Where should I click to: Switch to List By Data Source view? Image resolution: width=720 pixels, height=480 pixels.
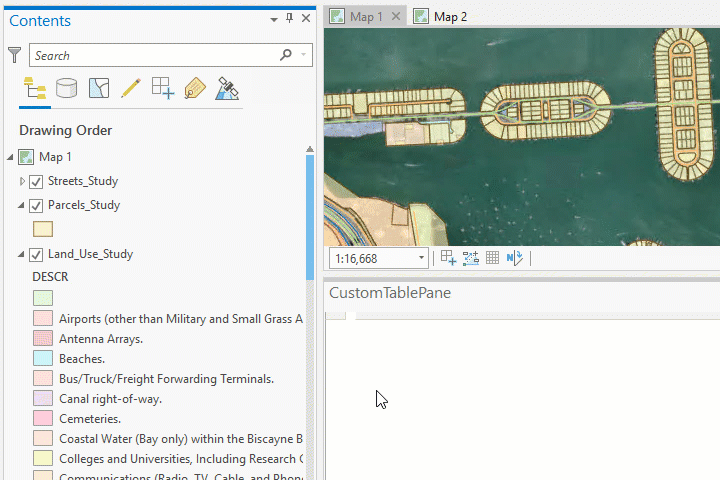67,88
